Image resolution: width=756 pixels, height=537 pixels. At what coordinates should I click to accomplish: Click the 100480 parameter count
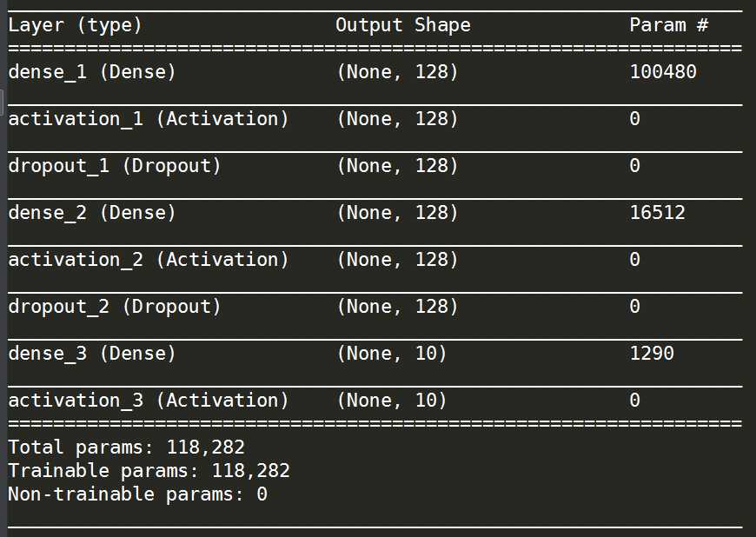[663, 72]
